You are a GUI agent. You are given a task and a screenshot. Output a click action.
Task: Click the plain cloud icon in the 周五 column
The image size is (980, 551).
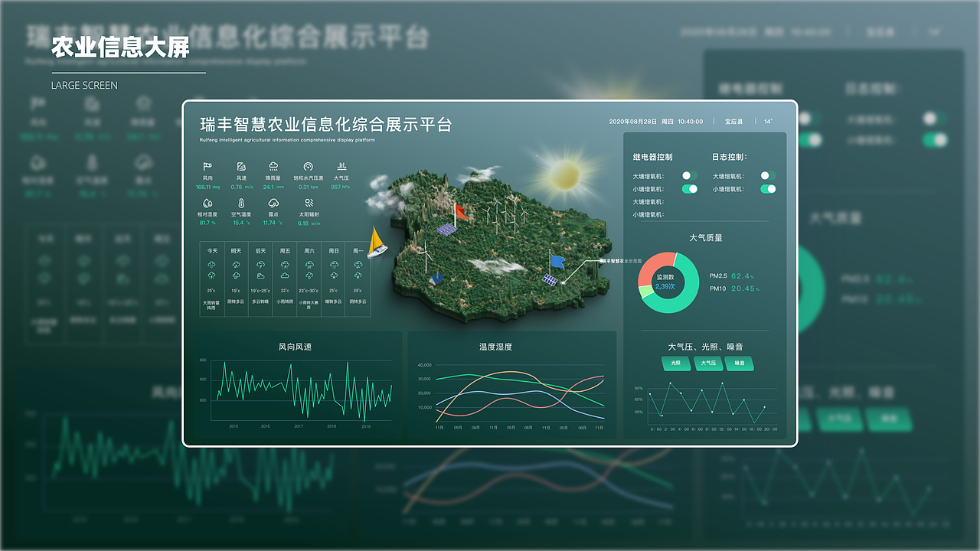pyautogui.click(x=285, y=275)
